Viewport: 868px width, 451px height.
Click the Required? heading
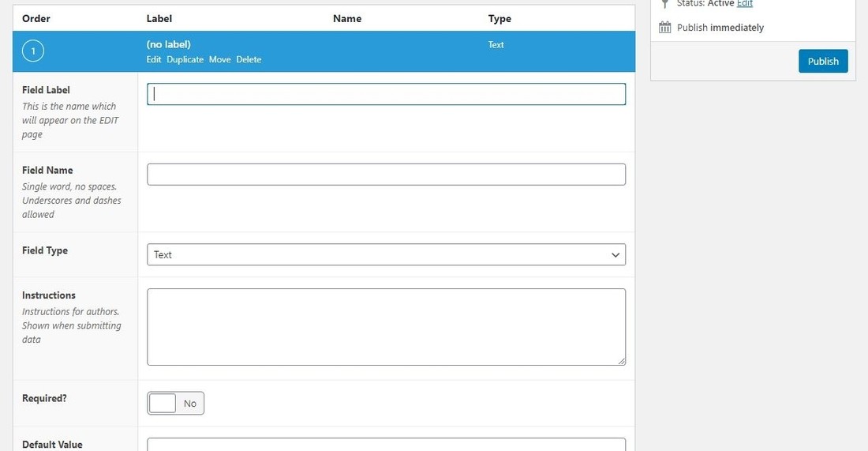(x=44, y=398)
